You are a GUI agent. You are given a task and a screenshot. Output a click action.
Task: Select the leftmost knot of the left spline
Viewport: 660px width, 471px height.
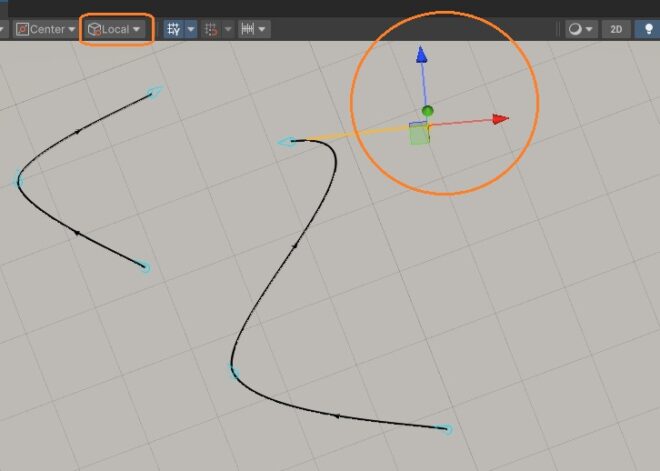[x=18, y=181]
